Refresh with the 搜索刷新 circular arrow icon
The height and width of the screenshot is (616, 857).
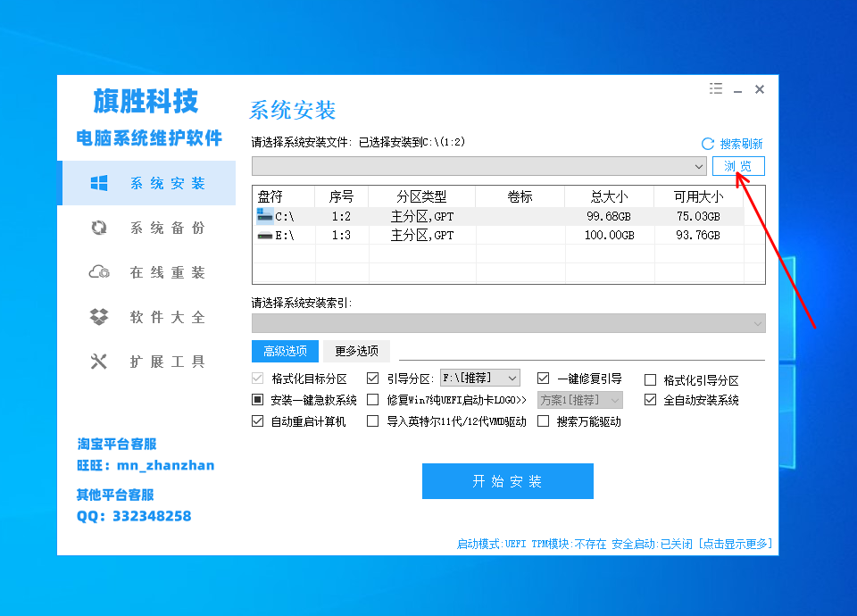[x=707, y=143]
